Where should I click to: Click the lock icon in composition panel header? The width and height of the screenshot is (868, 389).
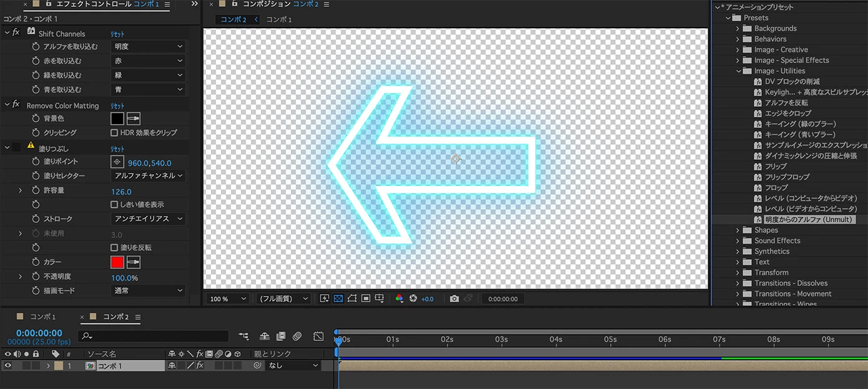tap(235, 4)
